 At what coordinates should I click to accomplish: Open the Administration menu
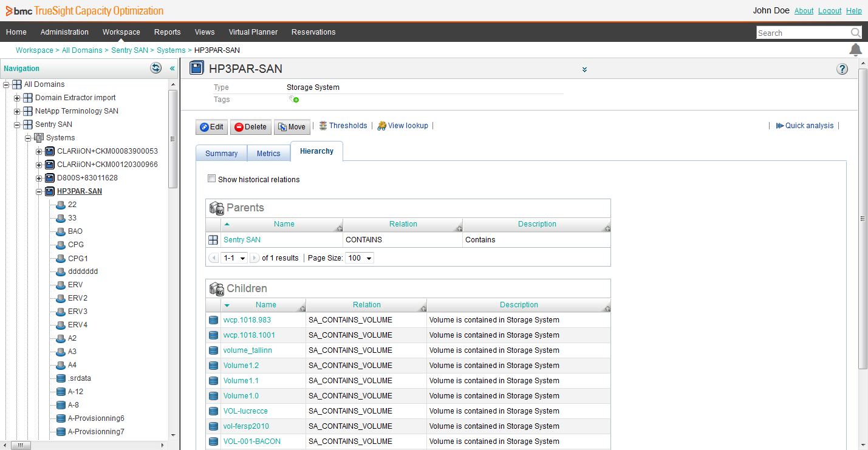coord(64,32)
